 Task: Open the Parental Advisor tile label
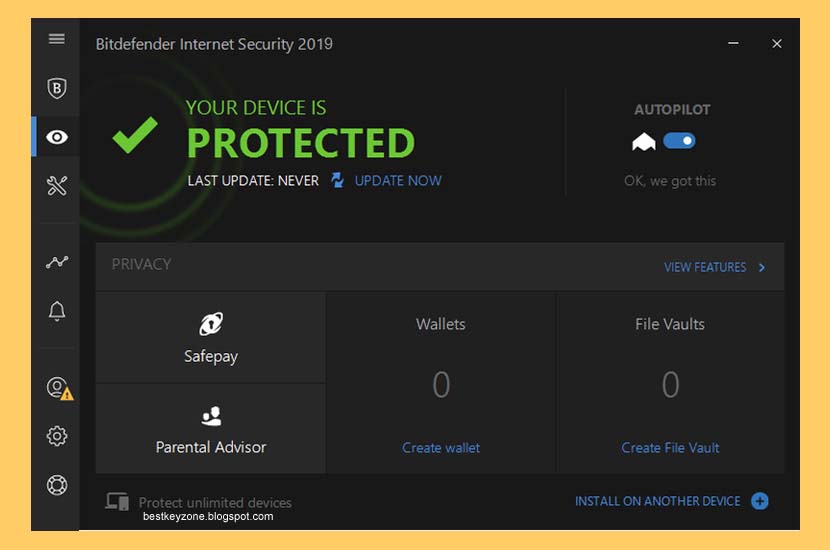click(x=211, y=447)
